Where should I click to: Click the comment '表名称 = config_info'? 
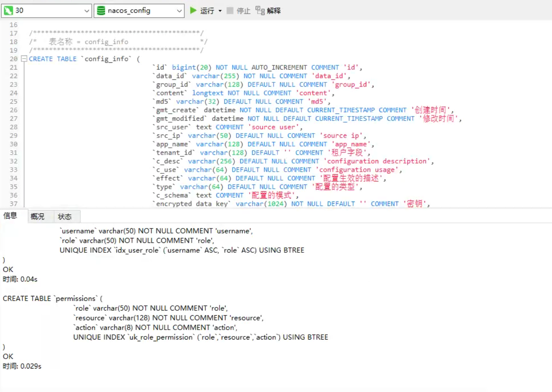[88, 42]
